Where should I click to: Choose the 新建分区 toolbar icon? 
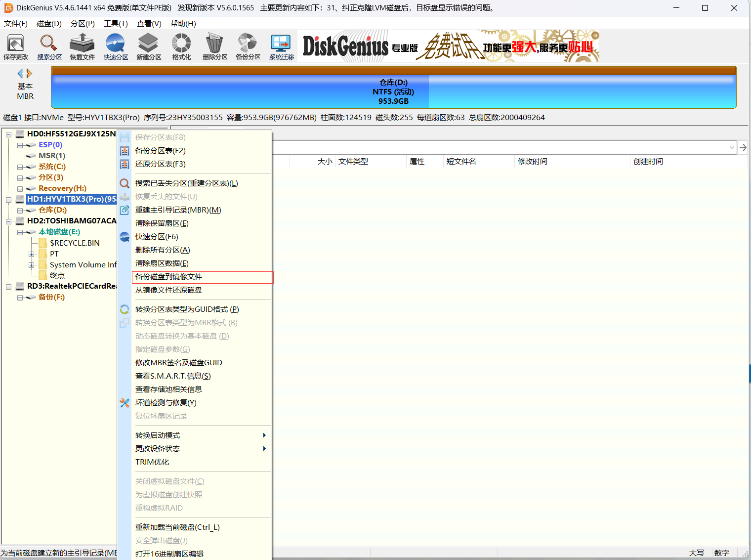click(149, 47)
